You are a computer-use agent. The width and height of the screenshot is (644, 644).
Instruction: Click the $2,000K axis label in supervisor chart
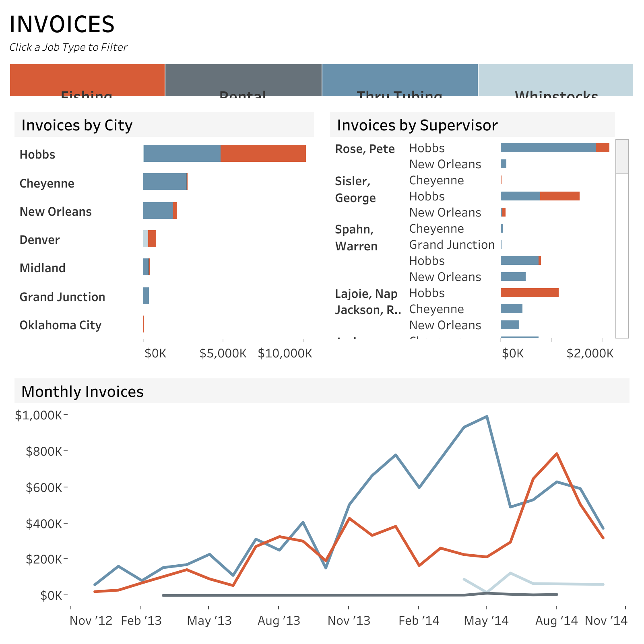pos(590,353)
